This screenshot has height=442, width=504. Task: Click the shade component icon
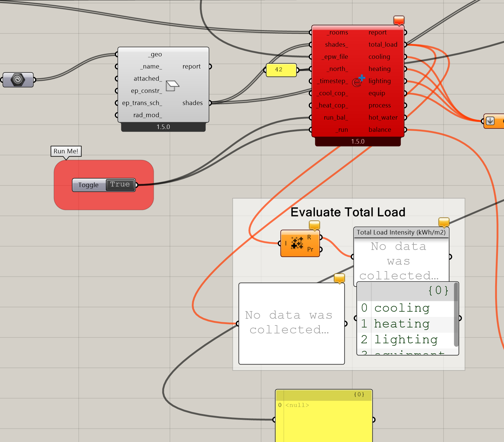pos(172,86)
